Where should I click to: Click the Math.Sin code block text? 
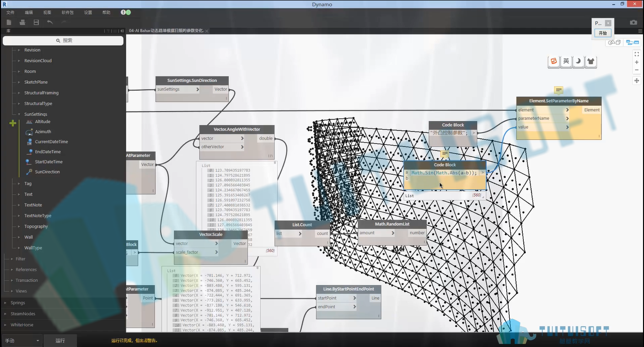[x=444, y=173]
